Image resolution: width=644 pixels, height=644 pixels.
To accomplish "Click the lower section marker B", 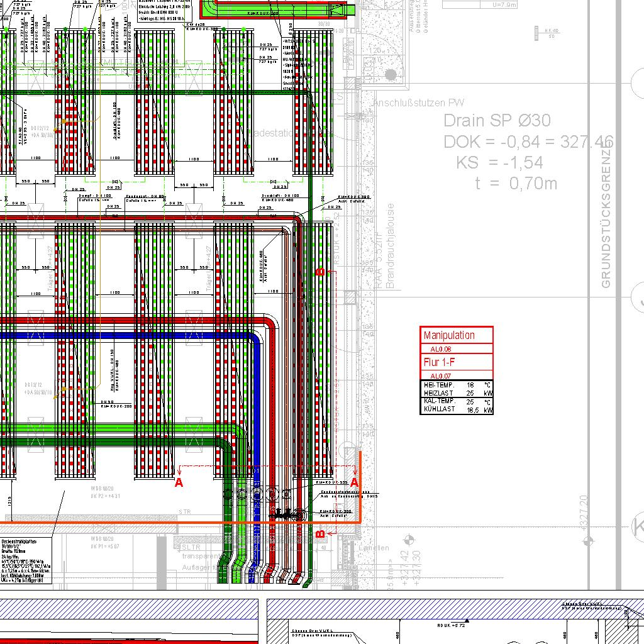I will pyautogui.click(x=319, y=534).
